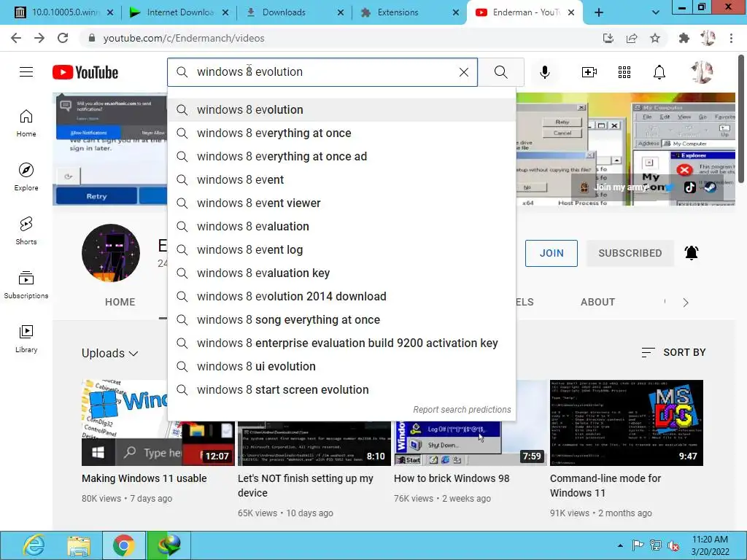Open 'Let's NOT finish setting up my device'
Screen dimensions: 747x560
pyautogui.click(x=306, y=485)
